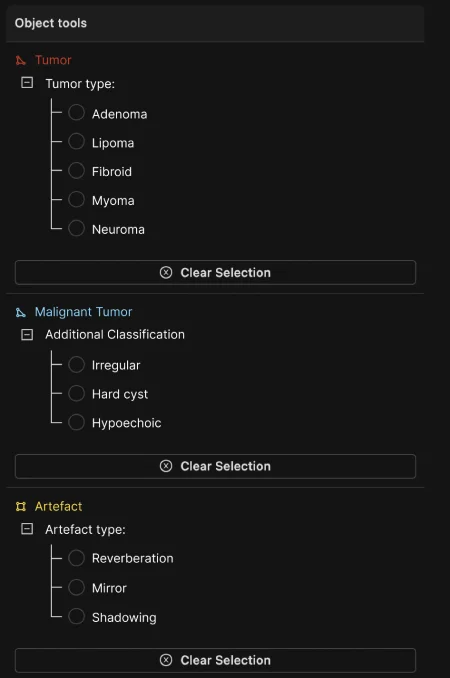Pick Lipoma as tumor type
This screenshot has width=450, height=678.
(x=77, y=141)
